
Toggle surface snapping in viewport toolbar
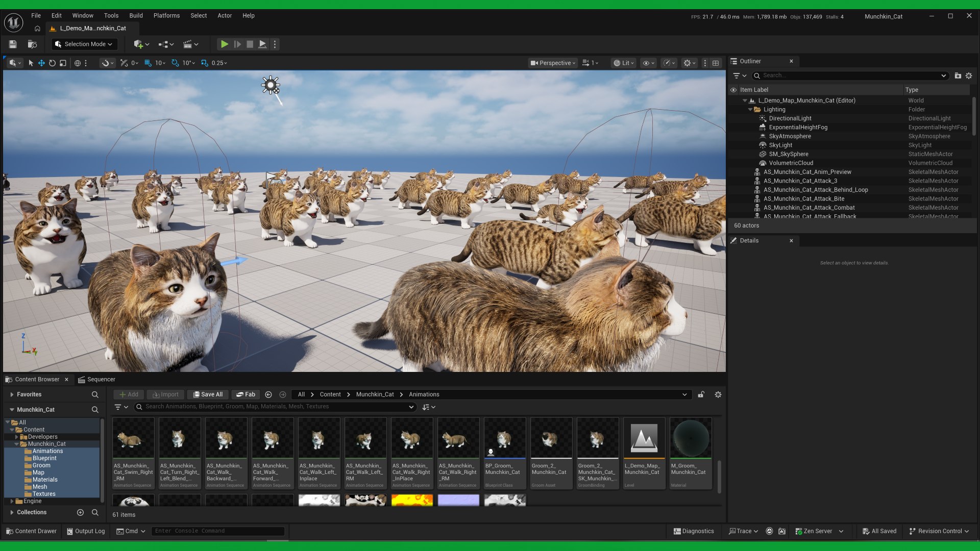coord(124,63)
